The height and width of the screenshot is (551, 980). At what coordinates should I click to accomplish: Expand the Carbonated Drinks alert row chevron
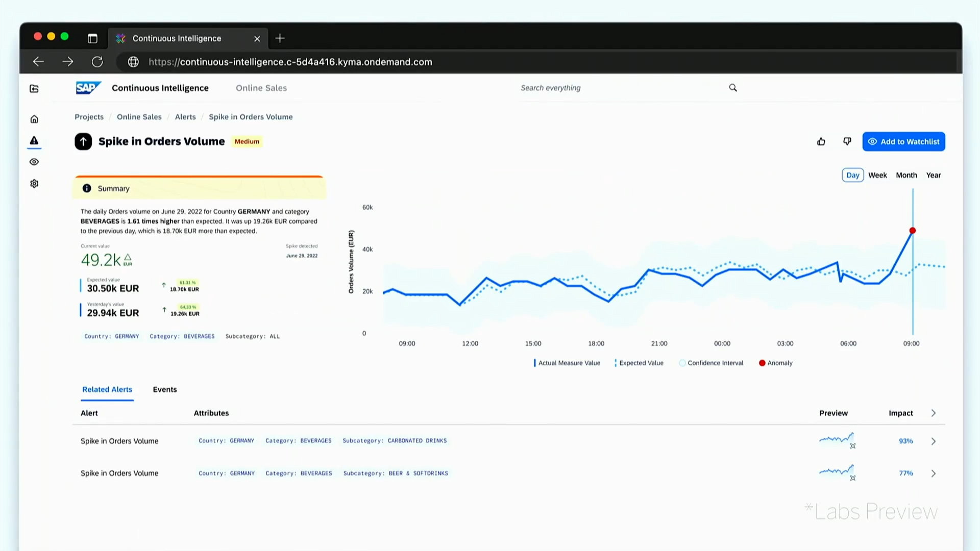click(x=933, y=441)
